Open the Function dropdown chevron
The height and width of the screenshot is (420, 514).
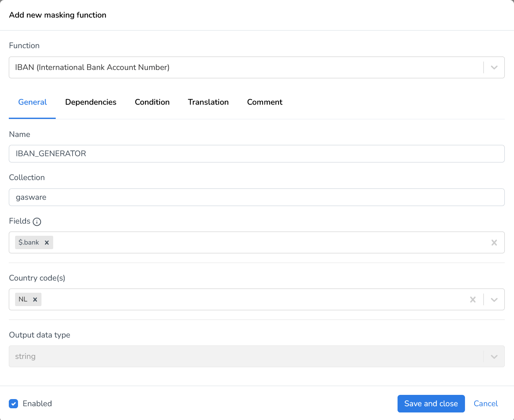click(494, 67)
